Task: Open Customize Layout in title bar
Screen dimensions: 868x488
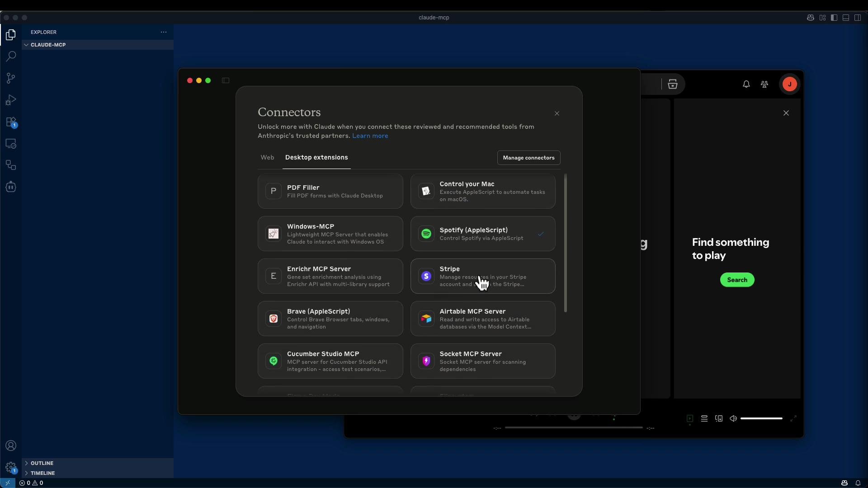Action: [822, 18]
